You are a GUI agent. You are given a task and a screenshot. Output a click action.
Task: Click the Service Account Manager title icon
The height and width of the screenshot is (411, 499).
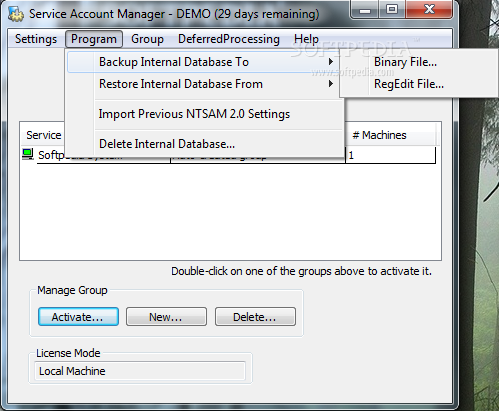(15, 14)
